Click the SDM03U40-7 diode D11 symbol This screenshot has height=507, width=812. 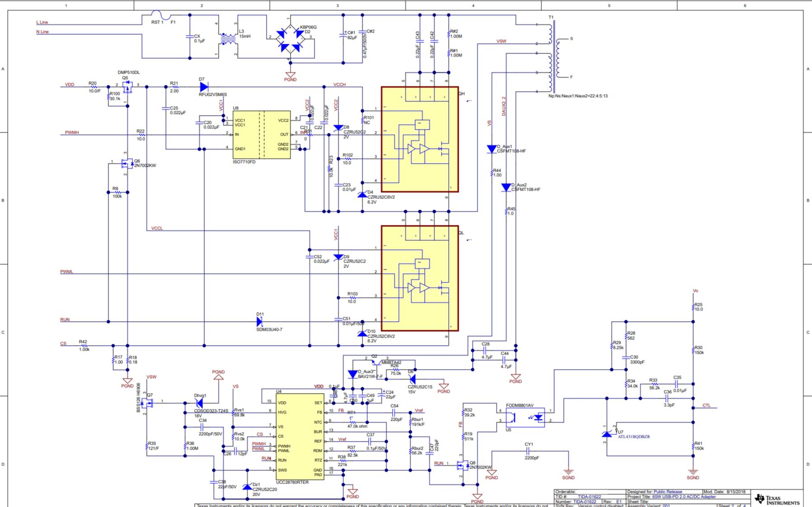pos(259,322)
